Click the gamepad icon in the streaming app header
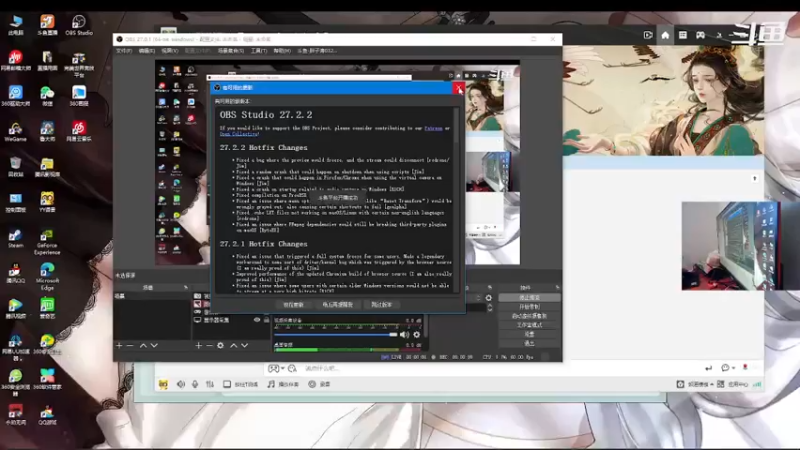Image resolution: width=800 pixels, height=450 pixels. pos(701,35)
